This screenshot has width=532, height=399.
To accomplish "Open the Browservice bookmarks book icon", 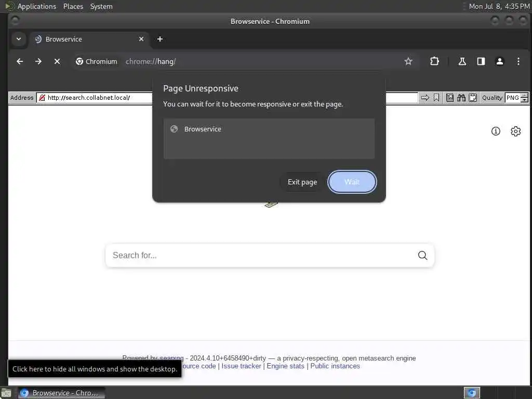I will [450, 98].
